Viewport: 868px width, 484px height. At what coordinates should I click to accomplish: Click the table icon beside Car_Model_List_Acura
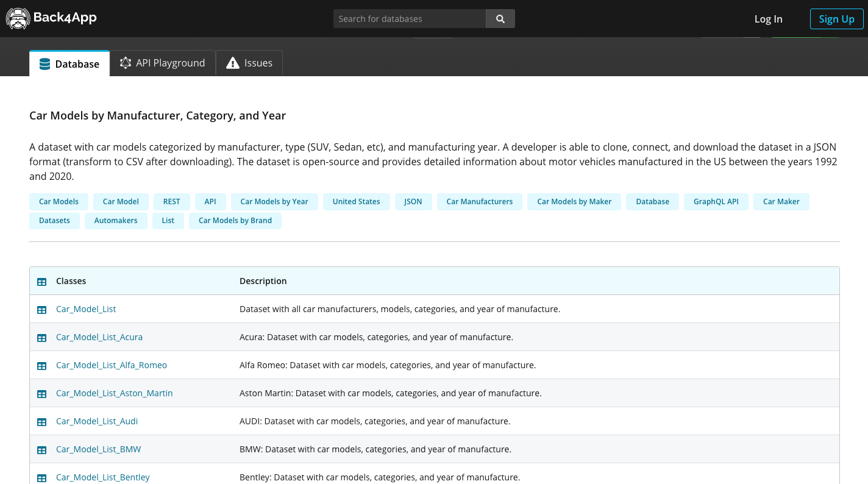point(42,338)
